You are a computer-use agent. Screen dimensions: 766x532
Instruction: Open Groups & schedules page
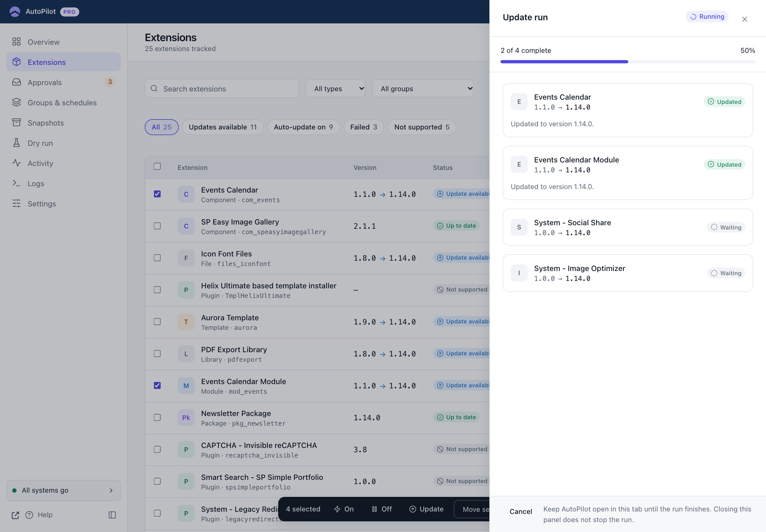click(63, 102)
